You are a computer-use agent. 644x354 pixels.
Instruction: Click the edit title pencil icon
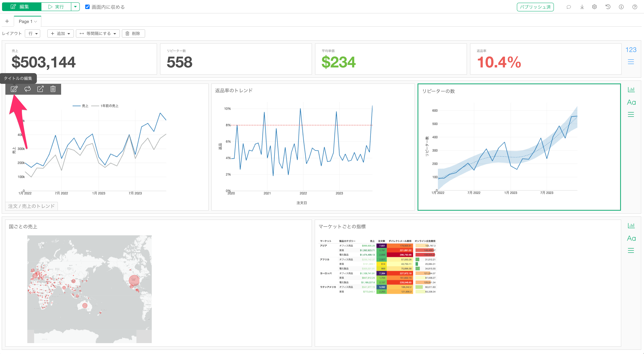pyautogui.click(x=14, y=89)
